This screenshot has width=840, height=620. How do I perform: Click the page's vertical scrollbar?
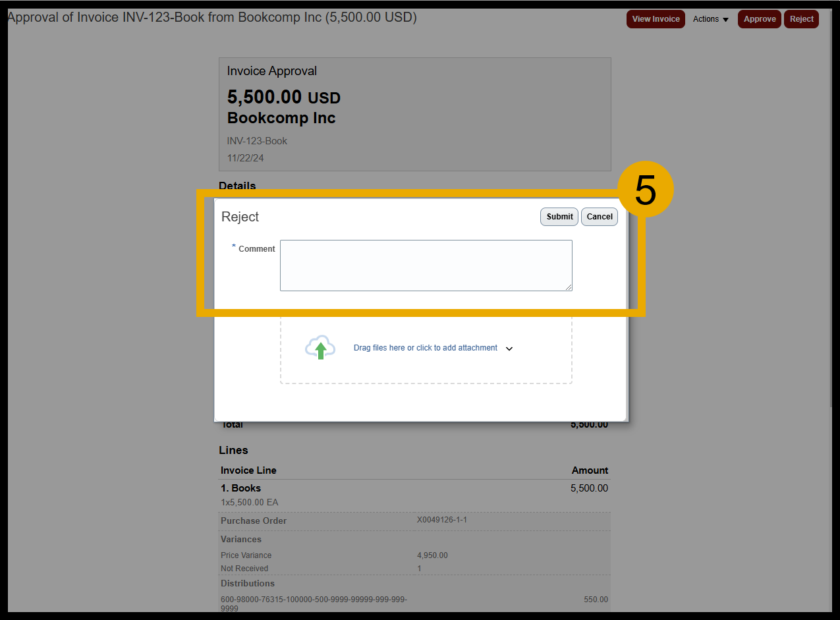coord(834,198)
